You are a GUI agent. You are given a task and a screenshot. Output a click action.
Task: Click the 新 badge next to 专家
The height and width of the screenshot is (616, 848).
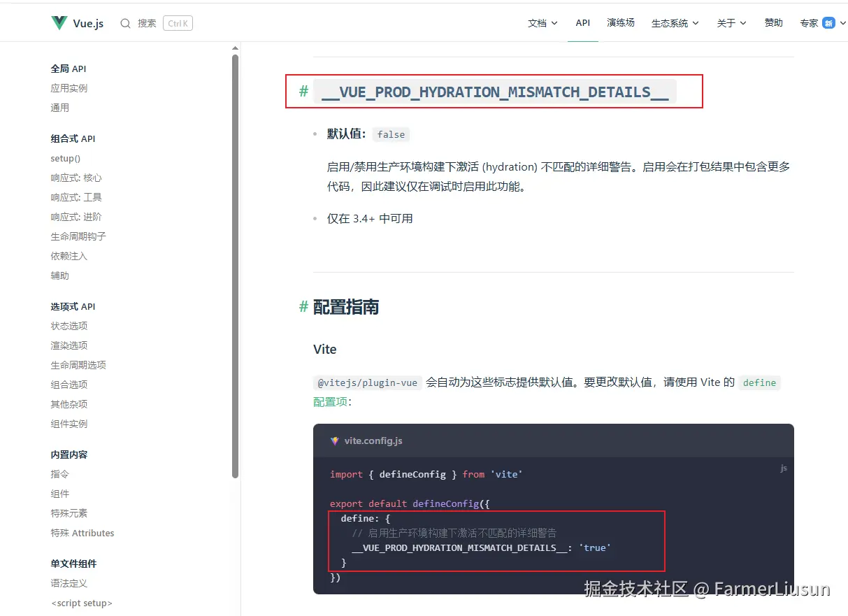(828, 23)
